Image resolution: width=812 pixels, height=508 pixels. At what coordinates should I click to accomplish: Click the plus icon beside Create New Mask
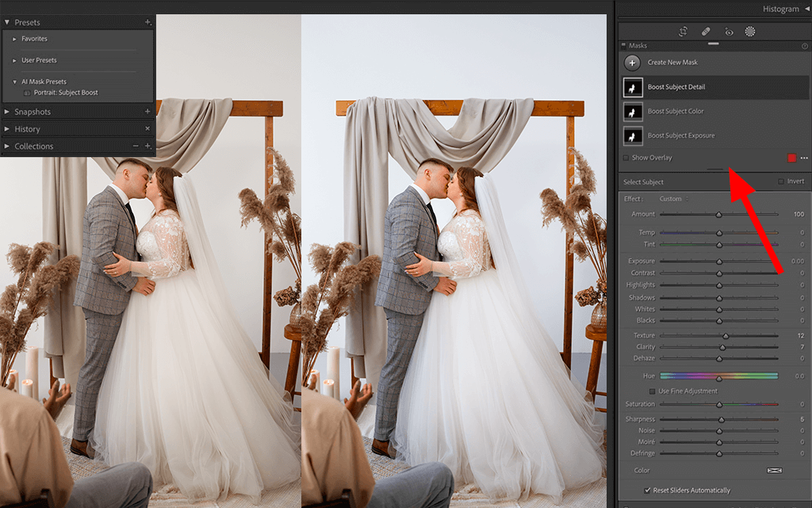632,63
